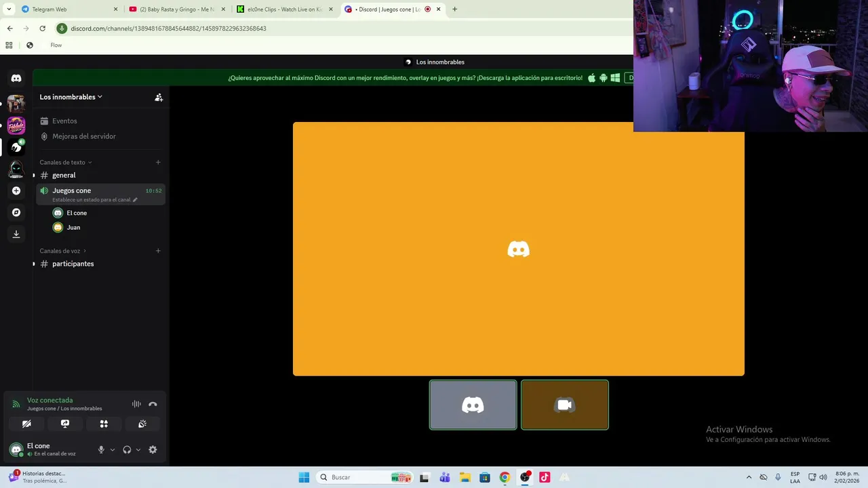Image resolution: width=868 pixels, height=488 pixels.
Task: Download the Windows app icon in banner
Action: [x=615, y=78]
